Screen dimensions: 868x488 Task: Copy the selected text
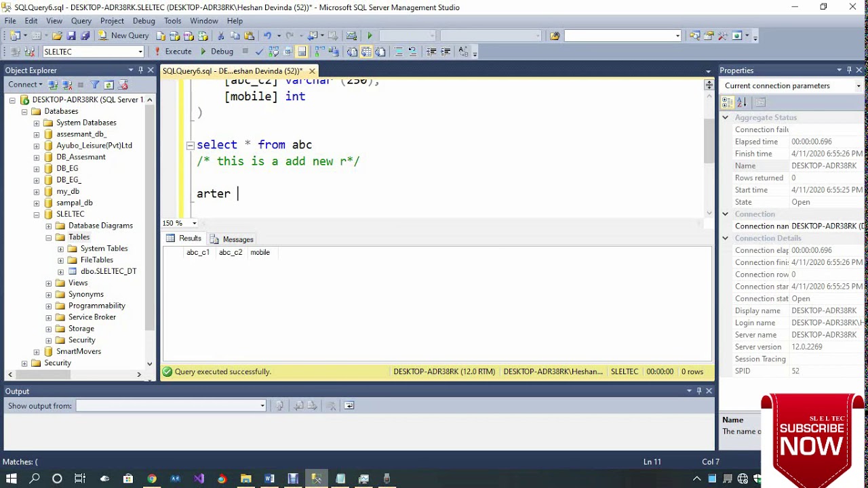coord(235,36)
